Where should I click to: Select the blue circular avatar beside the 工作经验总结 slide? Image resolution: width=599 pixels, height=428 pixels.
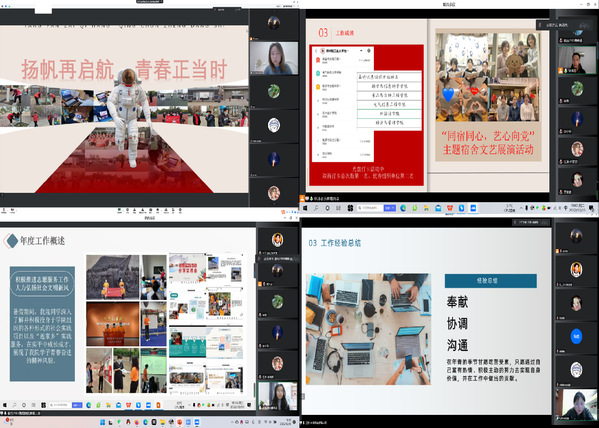click(x=576, y=336)
